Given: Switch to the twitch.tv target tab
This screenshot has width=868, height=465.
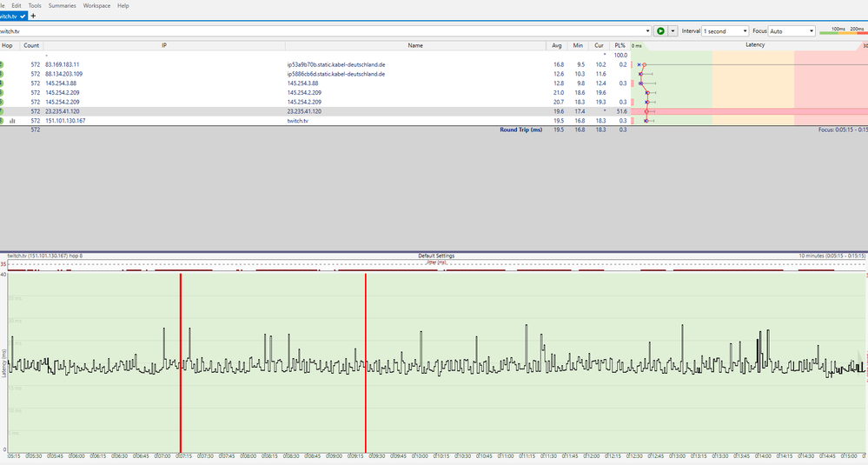Looking at the screenshot, I should click(x=10, y=17).
